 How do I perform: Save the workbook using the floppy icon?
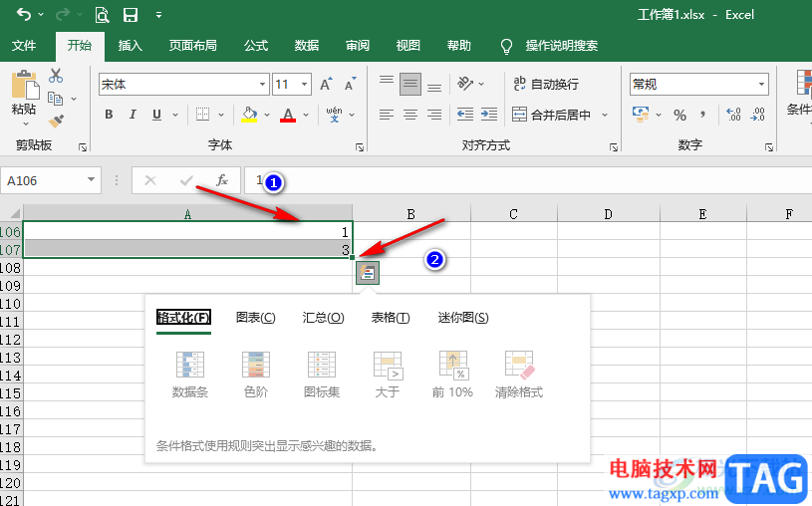(131, 15)
